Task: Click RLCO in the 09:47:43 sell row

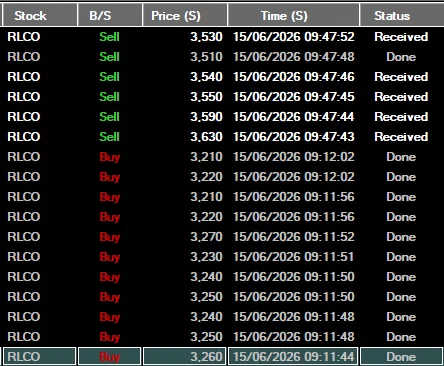Action: [x=24, y=137]
